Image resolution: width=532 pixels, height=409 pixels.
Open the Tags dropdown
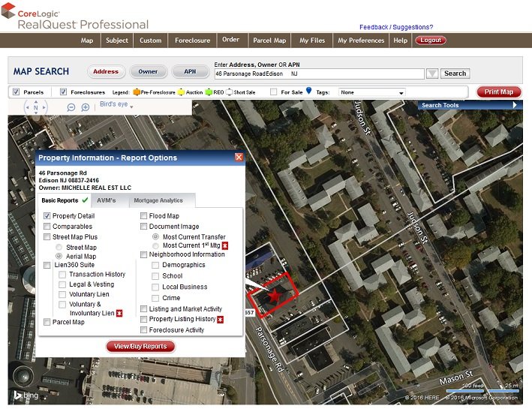point(371,92)
